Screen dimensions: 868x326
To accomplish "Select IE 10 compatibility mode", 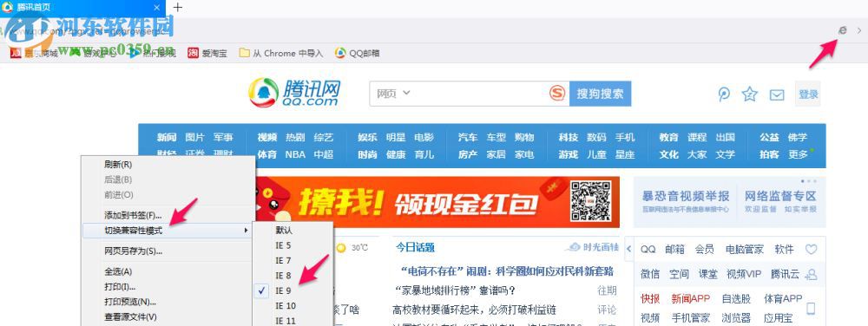I will point(293,305).
